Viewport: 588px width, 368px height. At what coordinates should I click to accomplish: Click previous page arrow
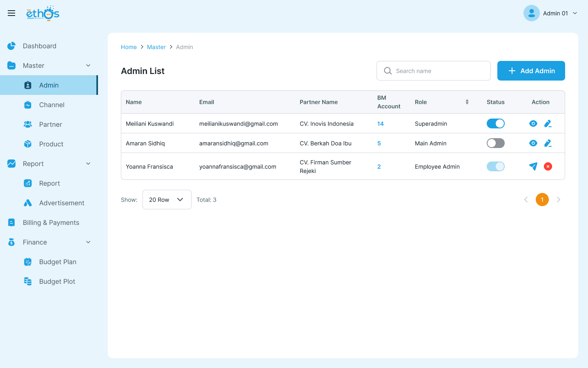tap(526, 200)
